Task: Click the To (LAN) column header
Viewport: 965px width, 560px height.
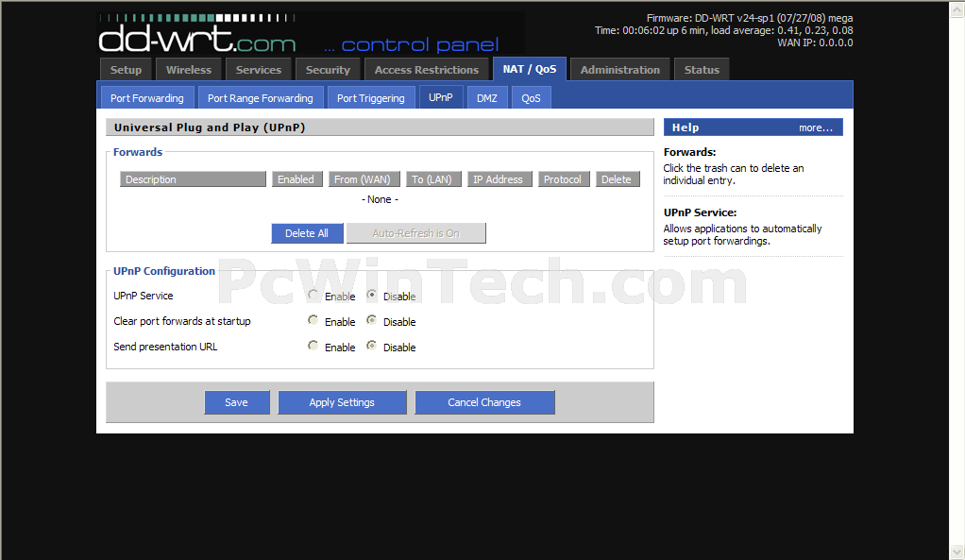Action: click(433, 179)
